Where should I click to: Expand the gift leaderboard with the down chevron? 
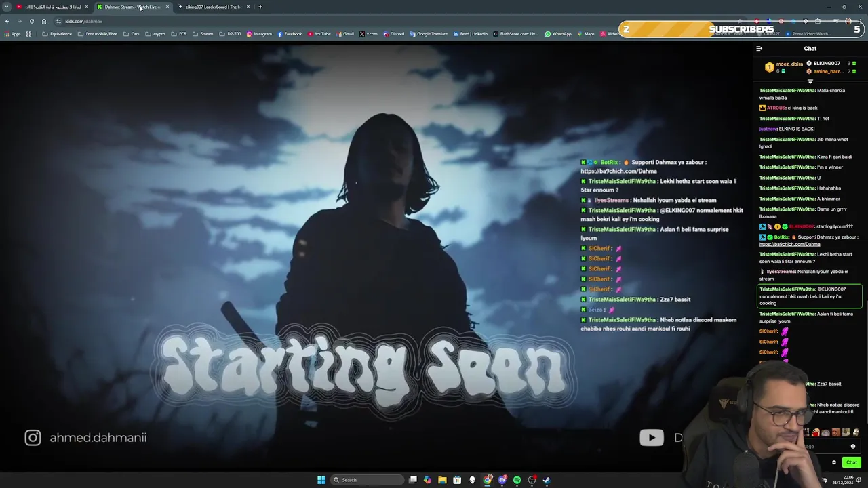tap(810, 81)
